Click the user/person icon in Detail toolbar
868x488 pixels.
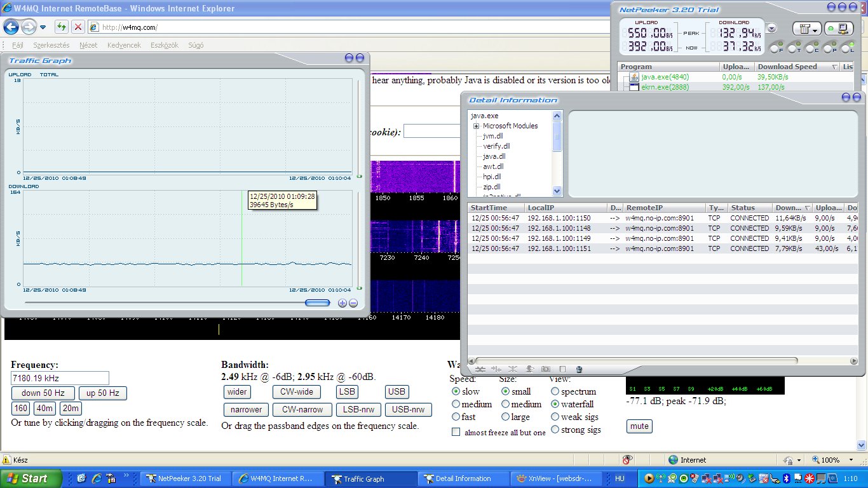coord(529,369)
